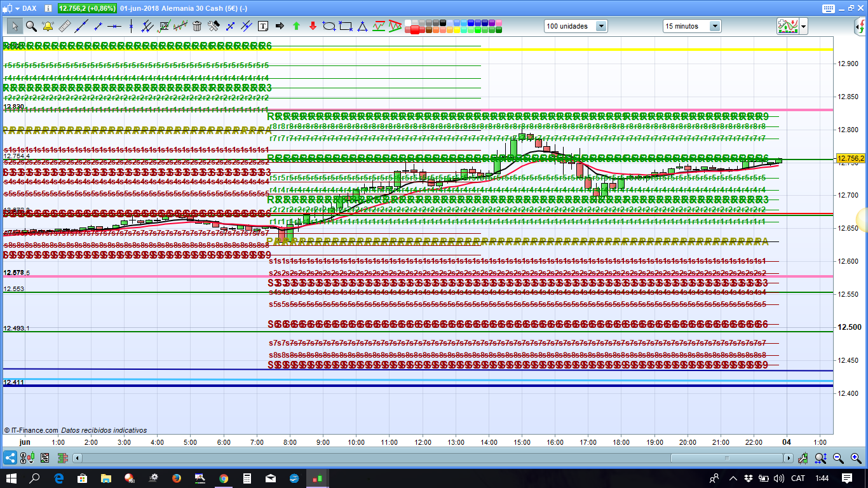Choose the red down arrow marker
The image size is (868, 488).
313,26
